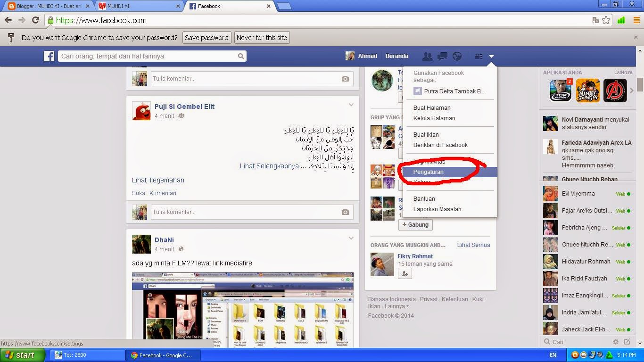Viewport: 644px width, 362px height.
Task: Click Suka under Puji's post
Action: click(x=139, y=193)
